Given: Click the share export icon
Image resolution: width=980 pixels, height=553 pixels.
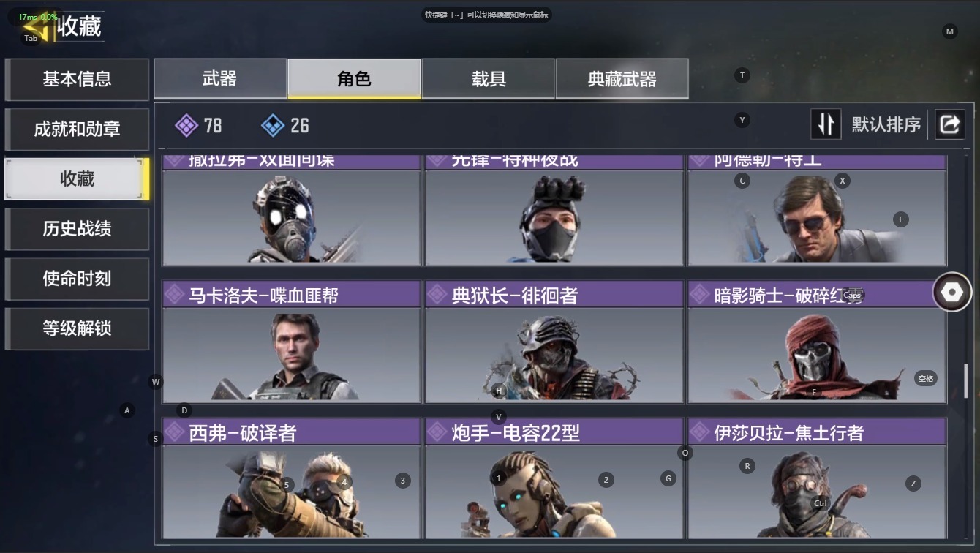Looking at the screenshot, I should (949, 124).
